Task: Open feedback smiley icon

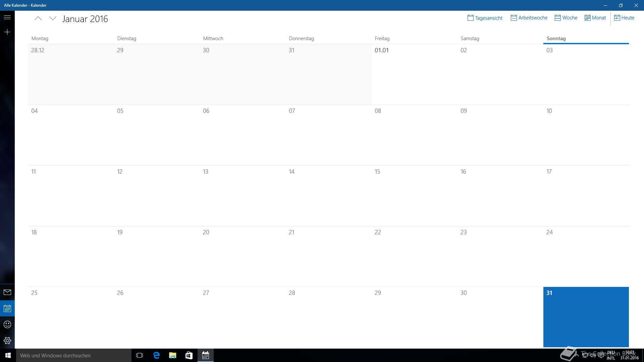Action: coord(7,324)
